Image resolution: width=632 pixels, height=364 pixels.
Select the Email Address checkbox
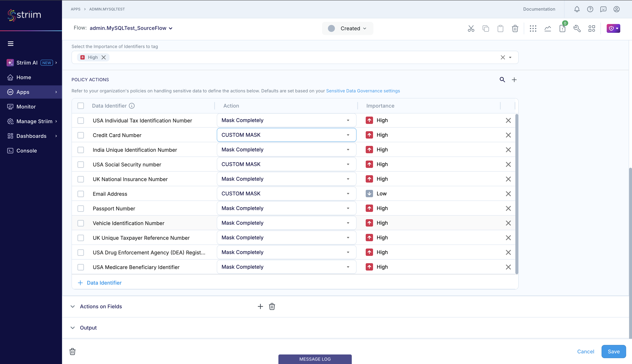coord(81,194)
